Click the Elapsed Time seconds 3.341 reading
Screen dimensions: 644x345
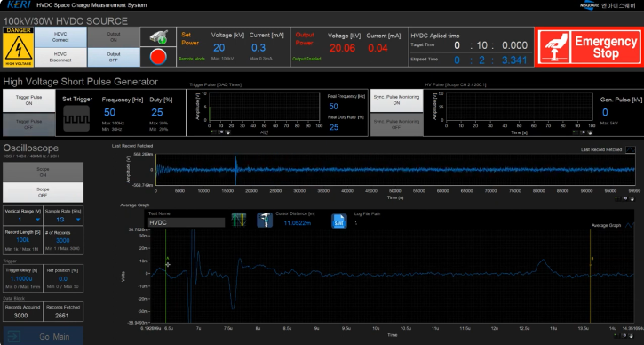coord(514,60)
